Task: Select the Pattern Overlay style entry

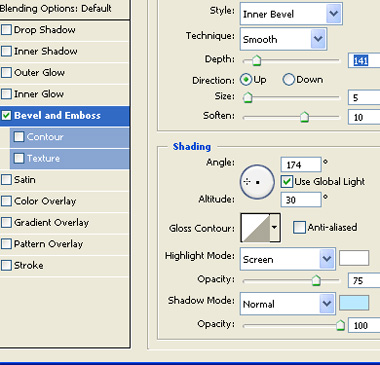Action: pyautogui.click(x=48, y=244)
